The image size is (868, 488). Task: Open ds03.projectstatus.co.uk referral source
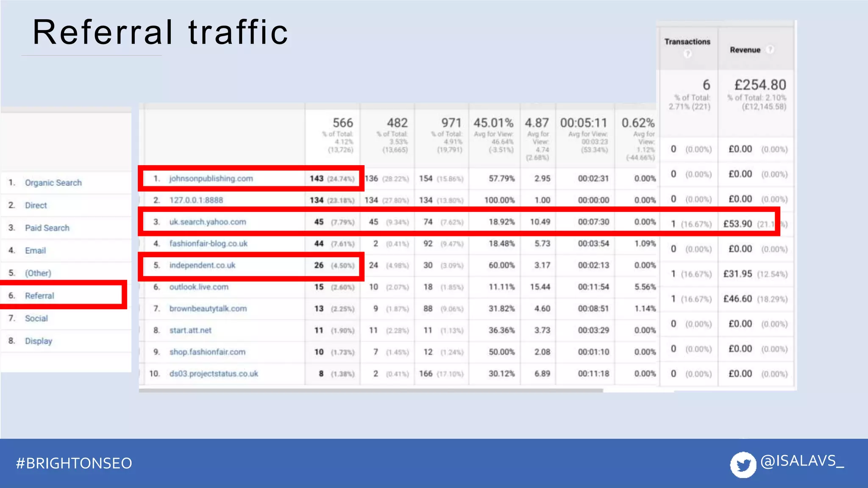point(214,374)
